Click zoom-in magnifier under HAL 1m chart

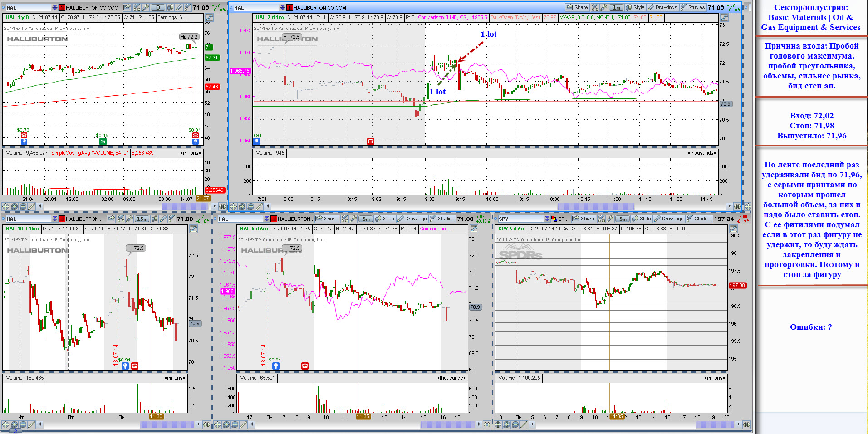tap(242, 206)
